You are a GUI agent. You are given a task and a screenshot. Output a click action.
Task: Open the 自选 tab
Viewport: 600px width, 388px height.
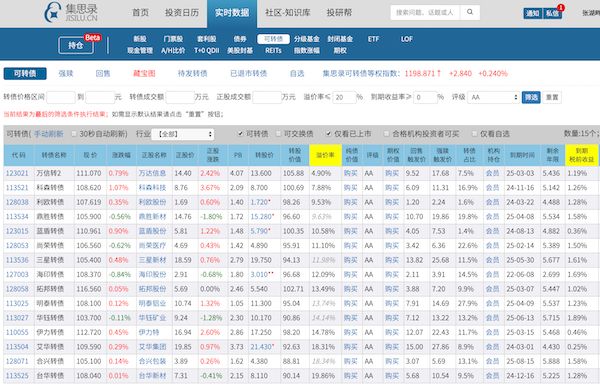click(297, 73)
